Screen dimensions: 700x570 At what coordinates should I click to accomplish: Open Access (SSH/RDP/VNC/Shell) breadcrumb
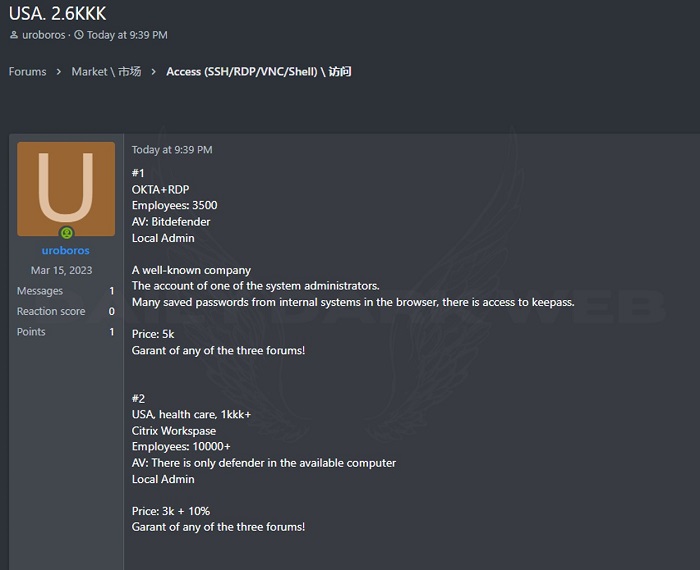(259, 72)
